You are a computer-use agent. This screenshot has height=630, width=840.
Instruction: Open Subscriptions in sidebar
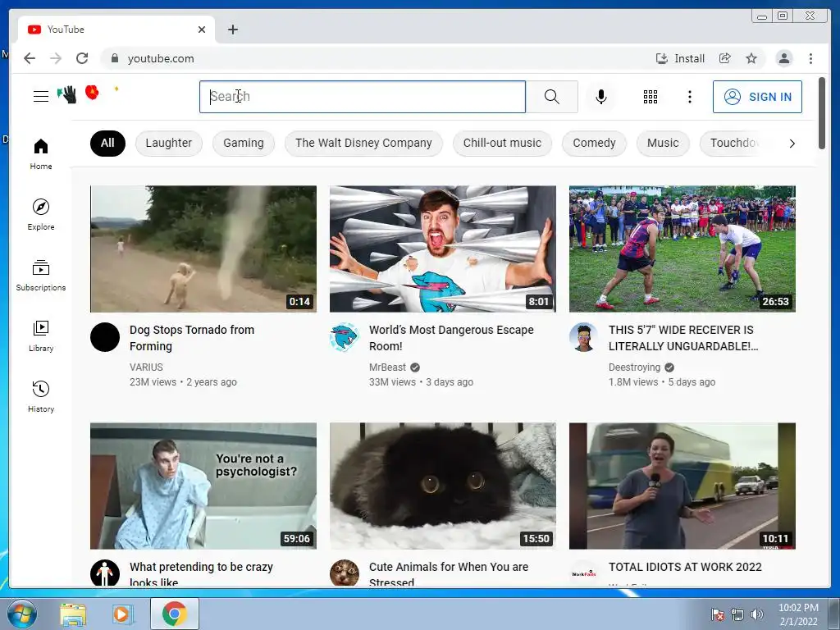[41, 276]
